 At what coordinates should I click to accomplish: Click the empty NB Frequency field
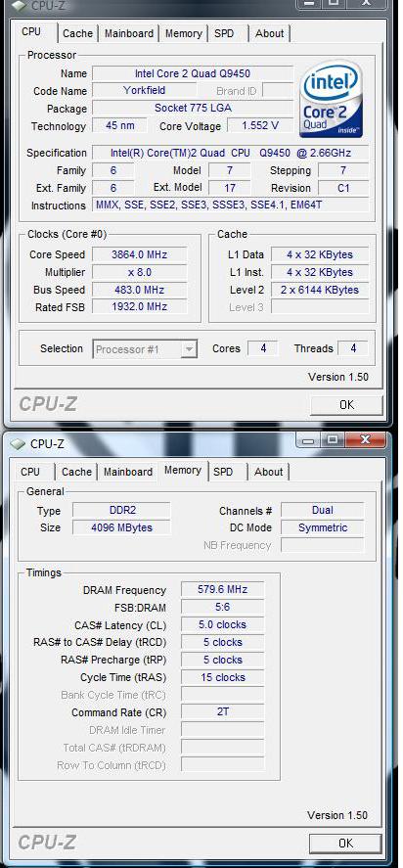click(322, 545)
